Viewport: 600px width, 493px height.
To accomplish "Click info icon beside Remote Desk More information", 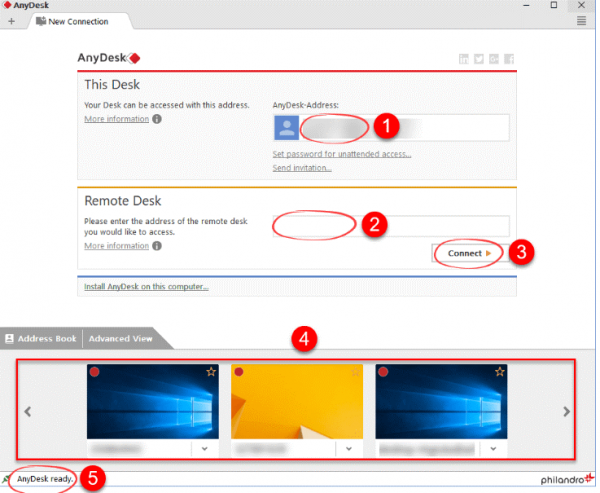I will point(157,246).
